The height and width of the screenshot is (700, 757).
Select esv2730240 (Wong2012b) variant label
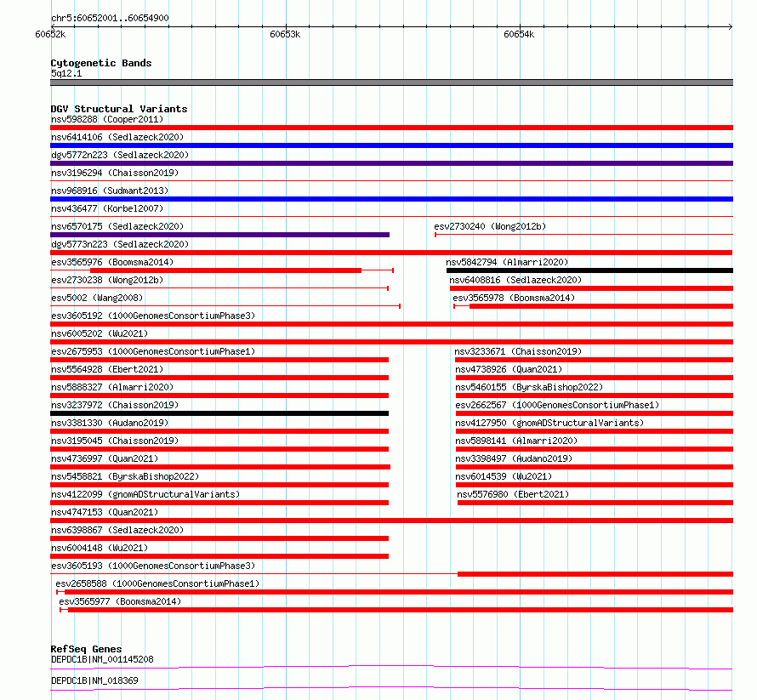point(490,226)
